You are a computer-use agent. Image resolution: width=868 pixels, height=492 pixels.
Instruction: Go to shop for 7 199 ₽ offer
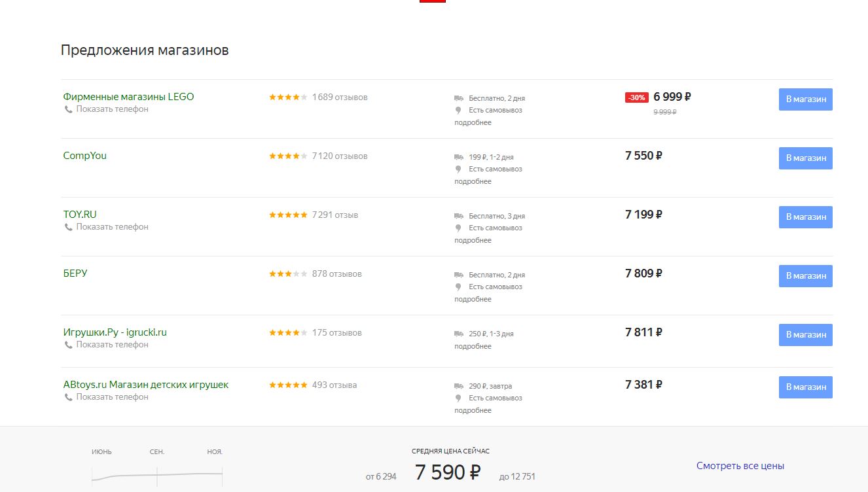click(x=806, y=217)
